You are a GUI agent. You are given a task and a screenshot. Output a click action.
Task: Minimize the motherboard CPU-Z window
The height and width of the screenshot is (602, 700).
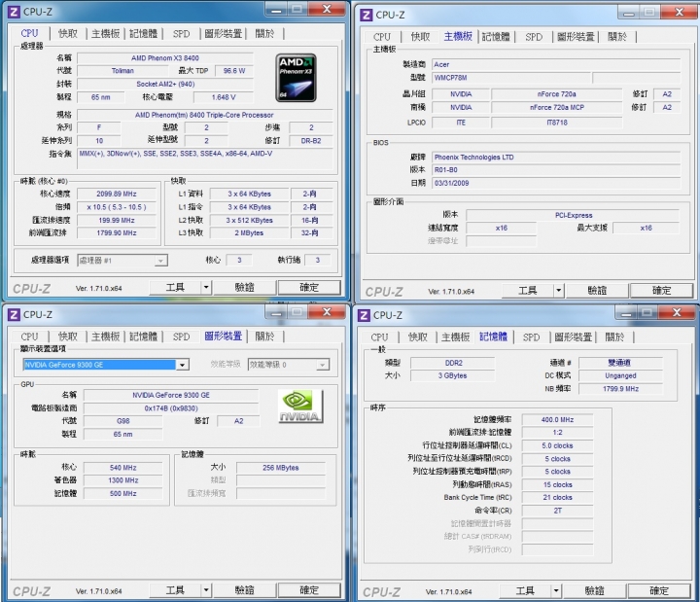click(629, 13)
